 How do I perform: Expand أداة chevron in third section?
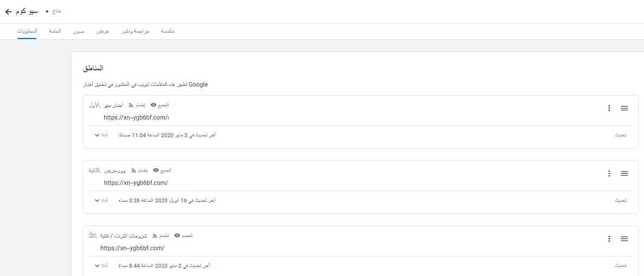(x=97, y=266)
